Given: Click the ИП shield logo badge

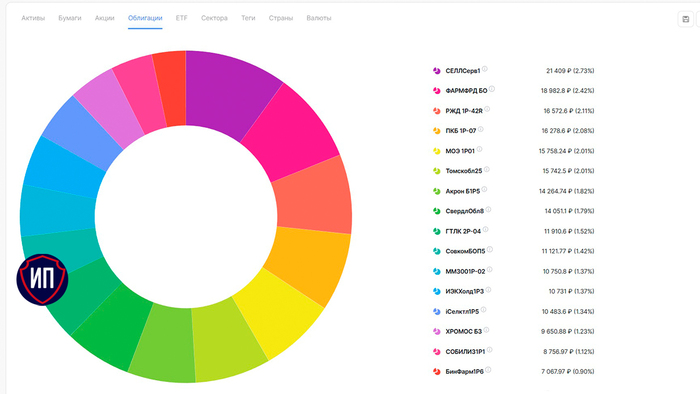Looking at the screenshot, I should coord(42,280).
